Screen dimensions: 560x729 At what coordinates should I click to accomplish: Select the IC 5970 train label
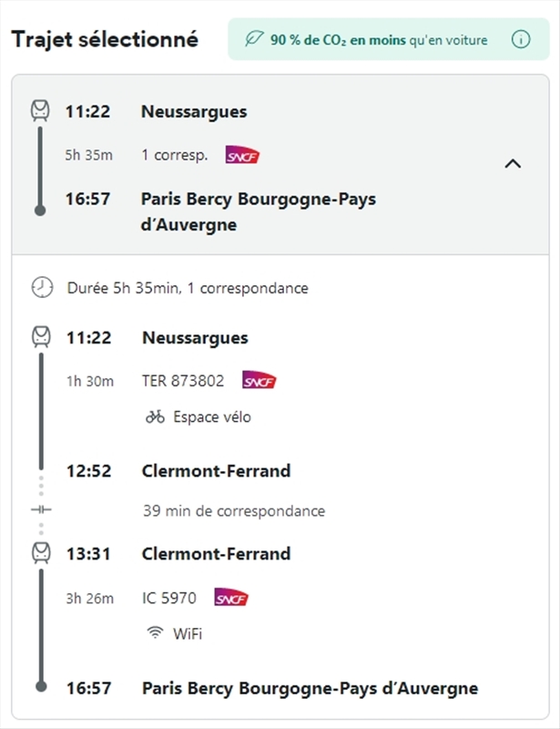[169, 598]
